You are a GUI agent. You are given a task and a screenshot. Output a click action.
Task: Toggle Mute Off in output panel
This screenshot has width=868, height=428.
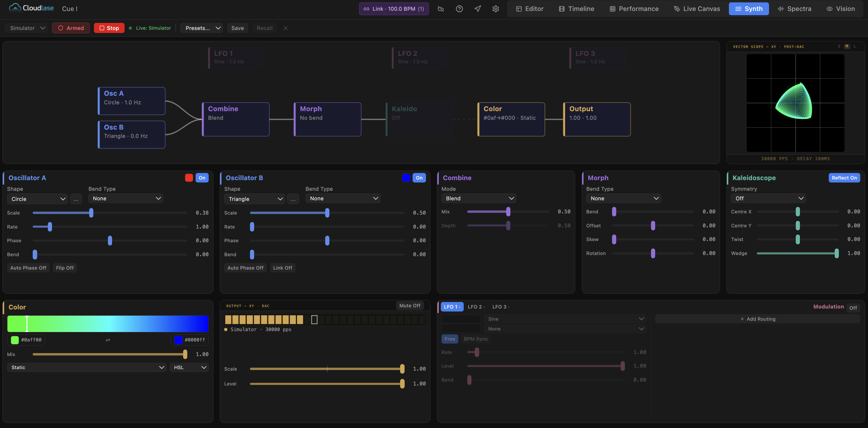click(410, 306)
